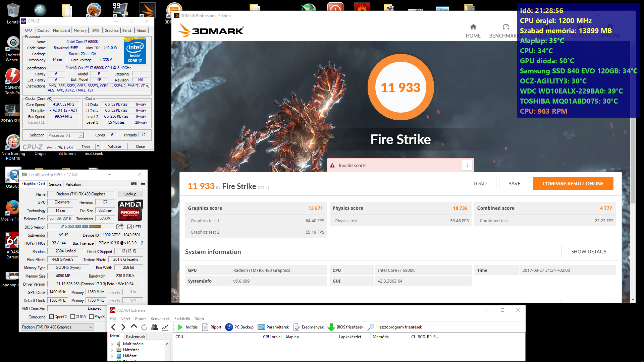The width and height of the screenshot is (644, 362).
Task: Expand the Multimédia tree node
Action: tap(112, 344)
